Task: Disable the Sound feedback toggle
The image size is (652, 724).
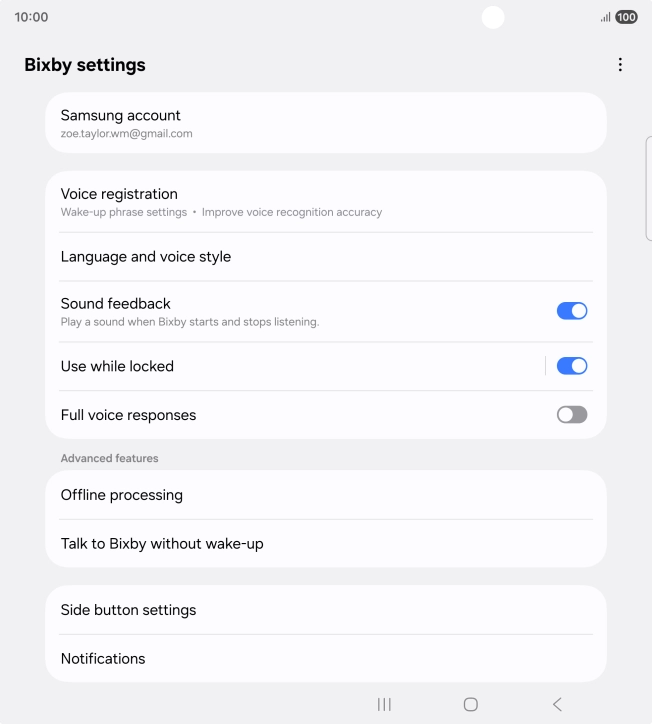Action: (x=571, y=311)
